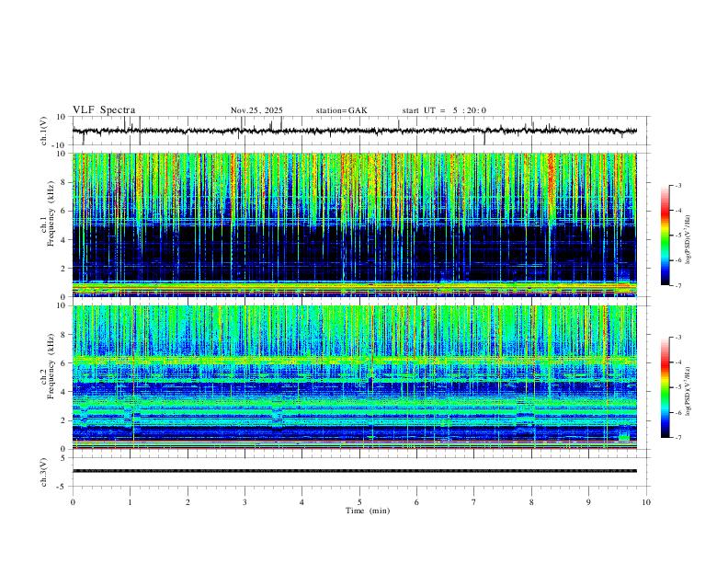Click the ch.2 PSD color bar
The width and height of the screenshot is (728, 563).
point(665,387)
